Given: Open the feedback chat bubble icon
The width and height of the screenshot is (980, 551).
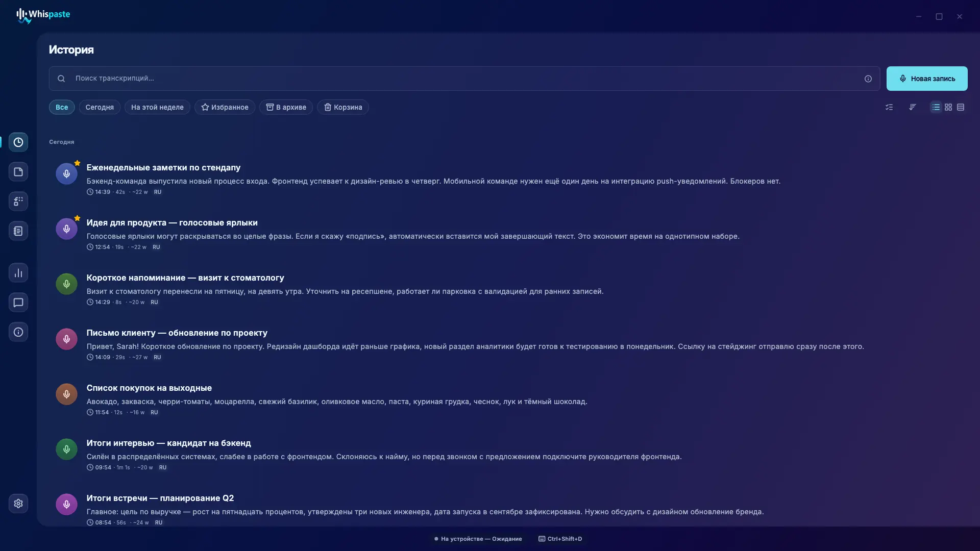Looking at the screenshot, I should tap(18, 303).
